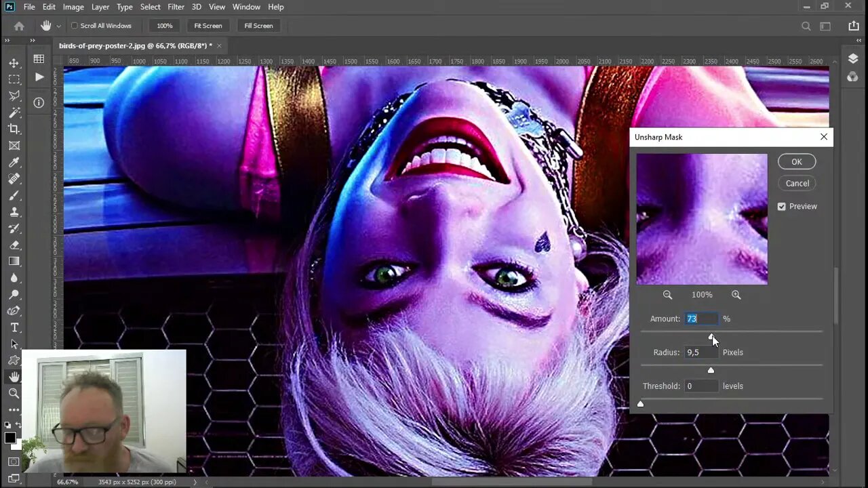
Task: Click the 100% zoom button
Action: click(x=165, y=26)
